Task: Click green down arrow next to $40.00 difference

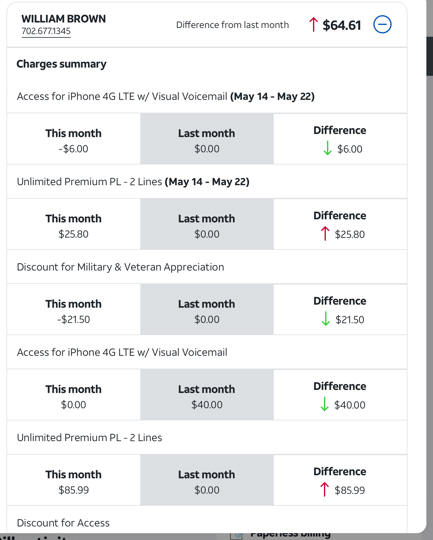Action: point(324,405)
